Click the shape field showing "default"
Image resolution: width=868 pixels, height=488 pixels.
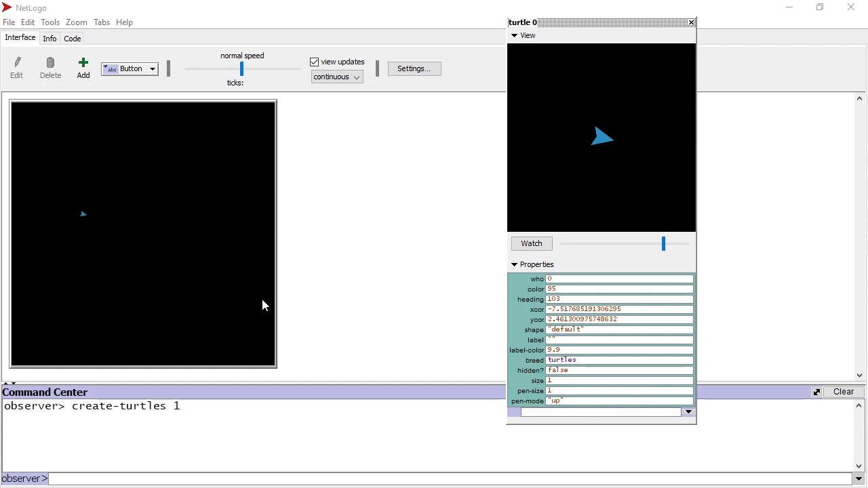pyautogui.click(x=620, y=329)
